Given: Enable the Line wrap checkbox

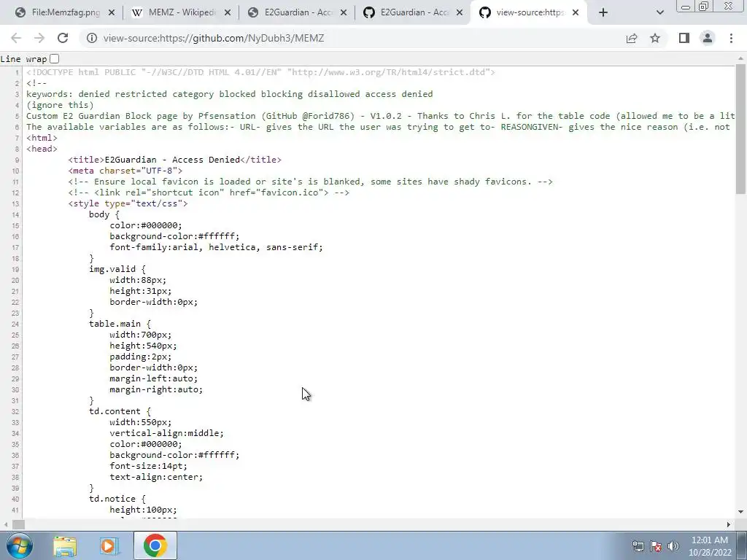Looking at the screenshot, I should tap(55, 58).
